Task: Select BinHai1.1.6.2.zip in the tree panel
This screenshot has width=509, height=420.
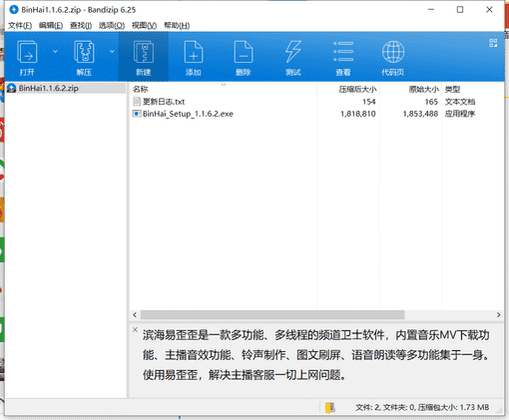Action: (49, 88)
